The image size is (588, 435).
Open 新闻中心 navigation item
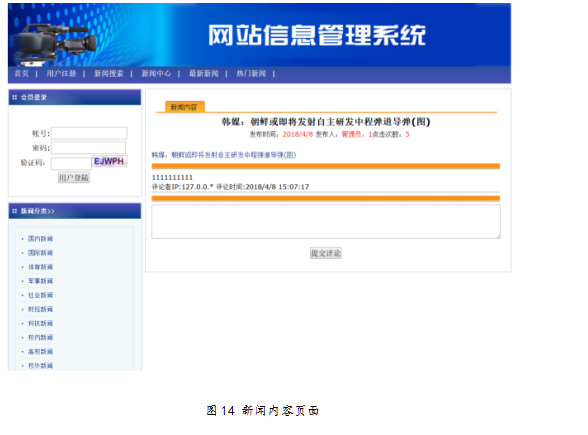coord(156,74)
